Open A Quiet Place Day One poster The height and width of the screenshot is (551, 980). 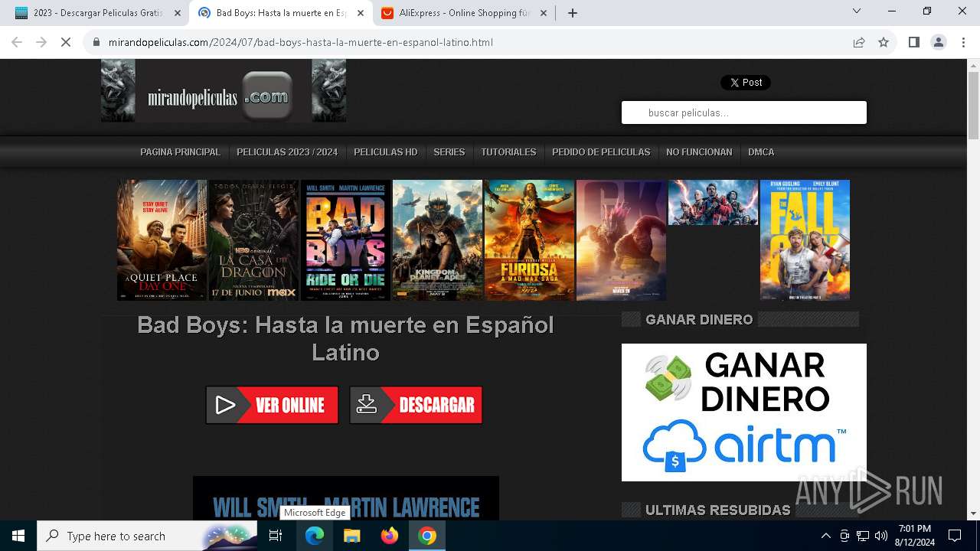[x=162, y=240]
